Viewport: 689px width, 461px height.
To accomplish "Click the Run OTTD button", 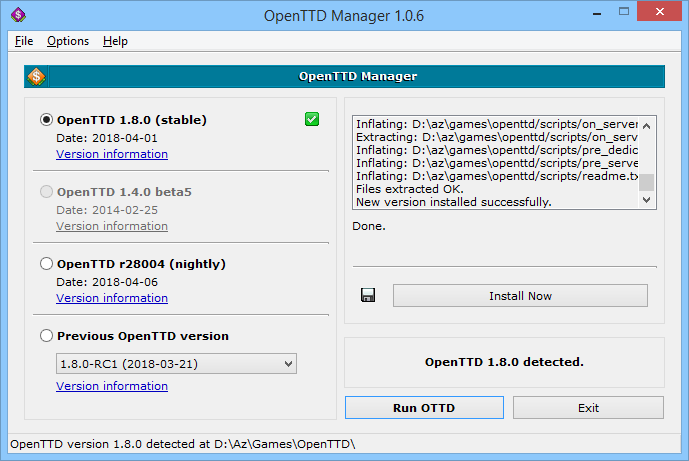I will [x=424, y=407].
